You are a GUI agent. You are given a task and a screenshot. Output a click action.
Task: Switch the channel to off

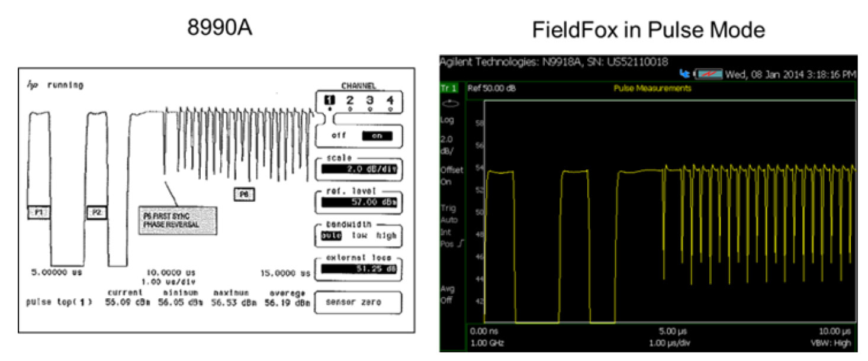coord(338,136)
